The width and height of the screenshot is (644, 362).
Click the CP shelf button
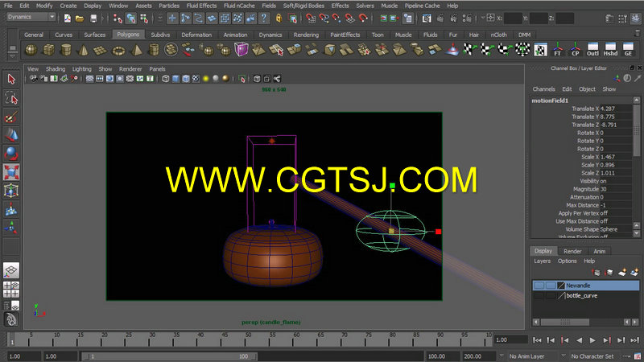(575, 50)
